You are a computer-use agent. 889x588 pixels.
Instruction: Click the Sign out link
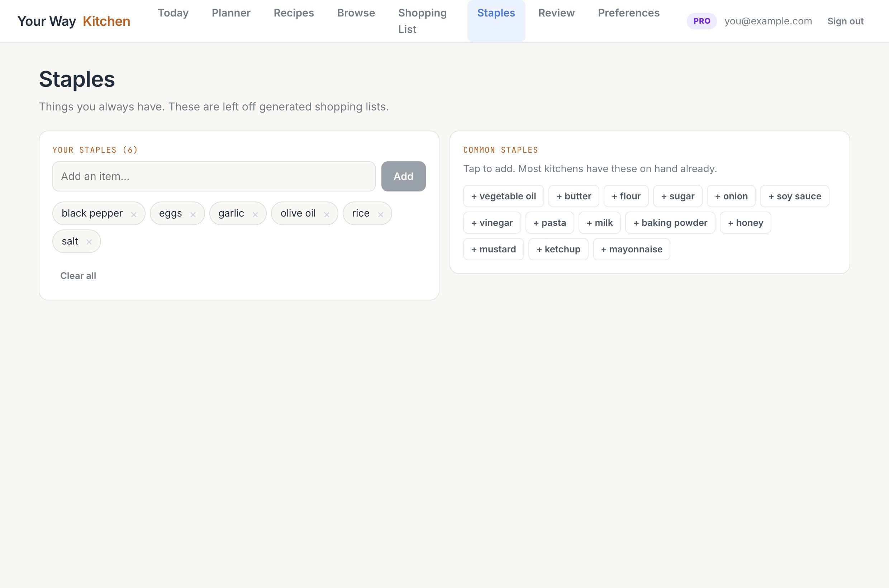tap(845, 22)
